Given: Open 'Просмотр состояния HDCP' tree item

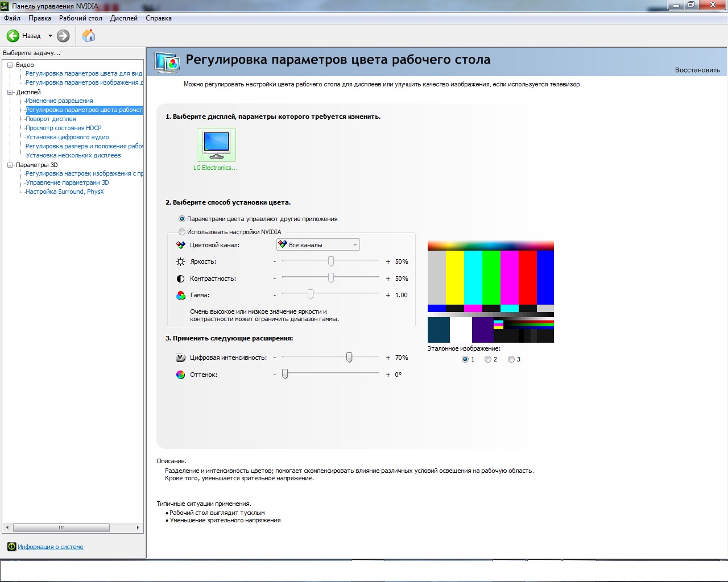Looking at the screenshot, I should tap(64, 128).
